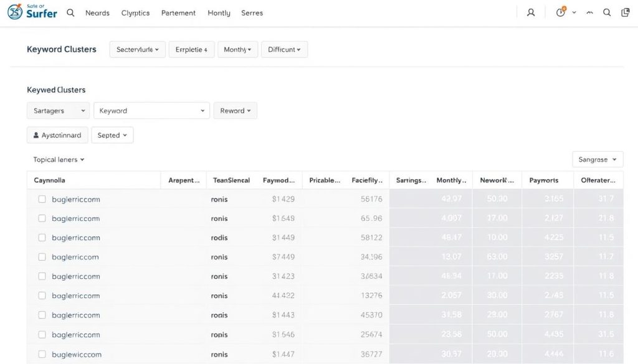
Task: Open the Surfer home logo
Action: tap(32, 12)
